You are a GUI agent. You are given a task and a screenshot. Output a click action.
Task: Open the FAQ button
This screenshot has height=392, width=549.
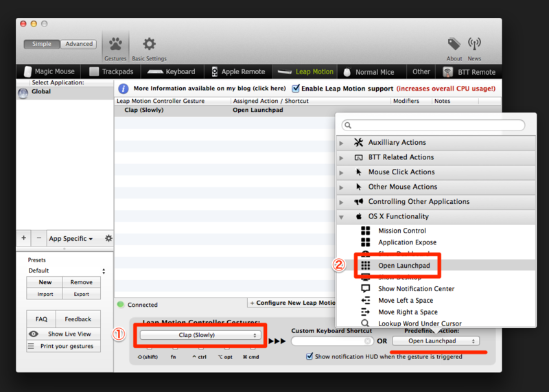pyautogui.click(x=41, y=319)
